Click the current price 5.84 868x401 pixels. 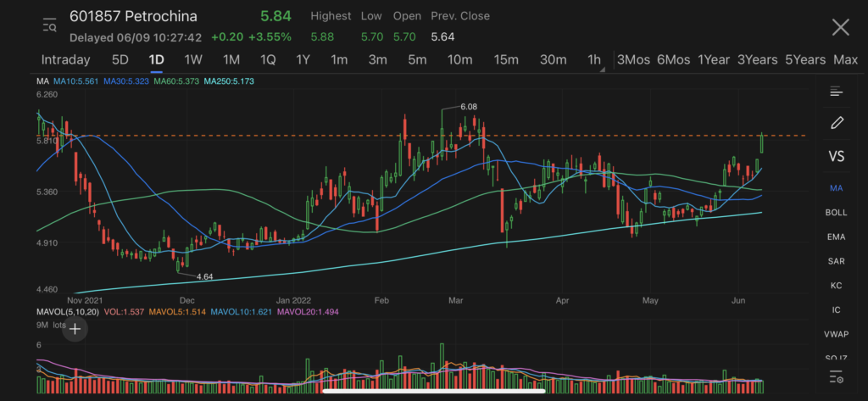[275, 16]
